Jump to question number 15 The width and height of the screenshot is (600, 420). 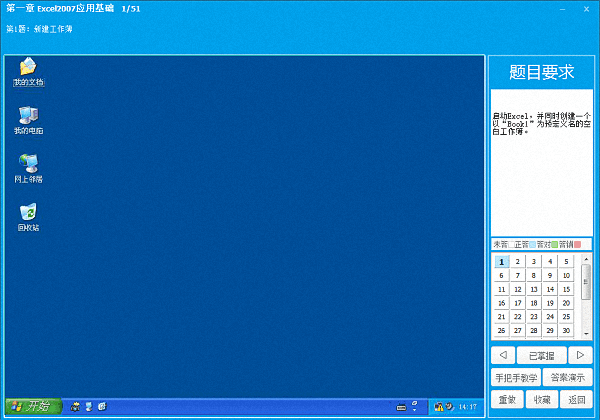tap(566, 290)
